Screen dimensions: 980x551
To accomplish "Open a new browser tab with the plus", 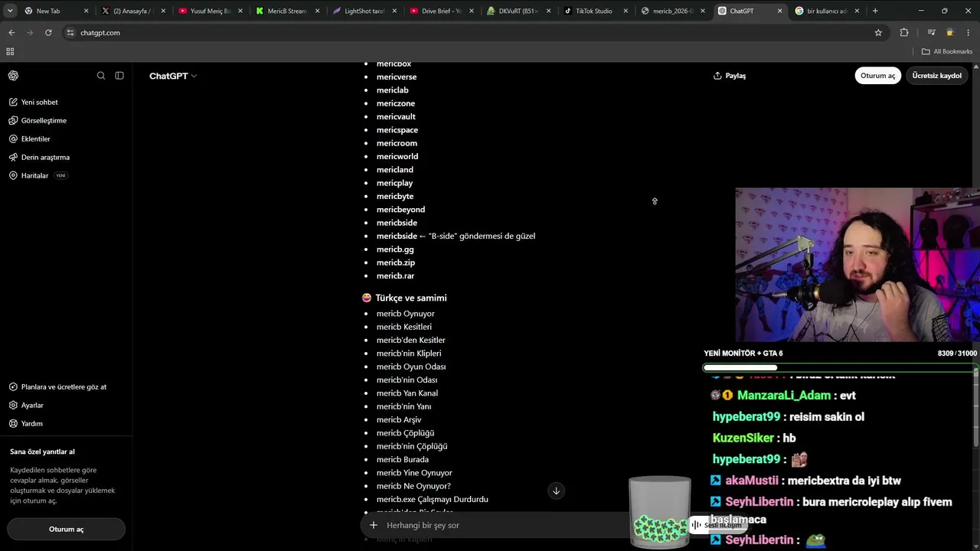I will tap(875, 11).
